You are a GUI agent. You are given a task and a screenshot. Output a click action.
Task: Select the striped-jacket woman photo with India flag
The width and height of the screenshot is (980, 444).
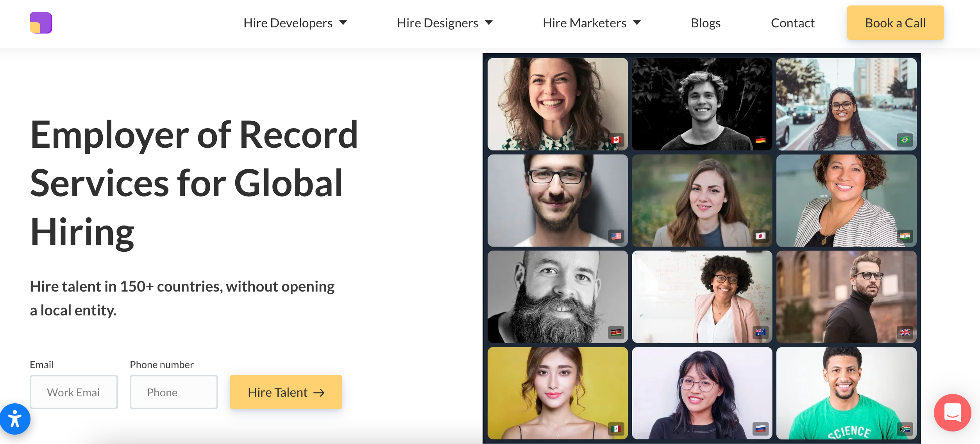[846, 201]
